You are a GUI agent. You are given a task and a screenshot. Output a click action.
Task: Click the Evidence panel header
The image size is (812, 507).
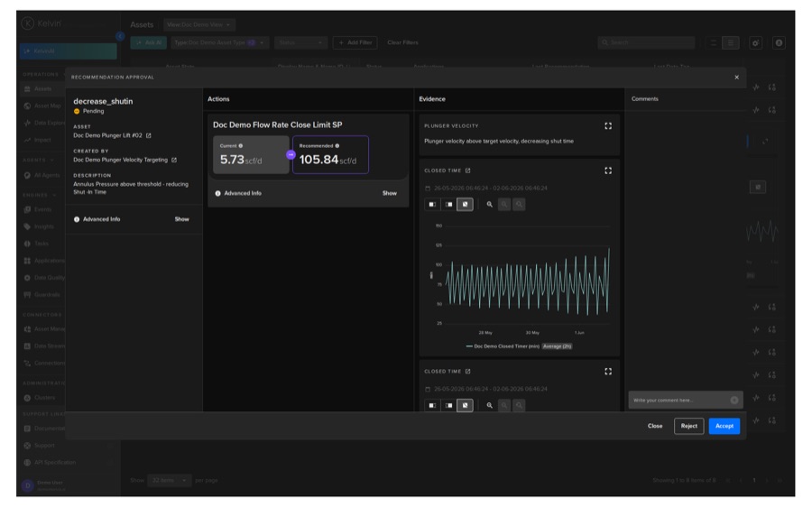(432, 99)
